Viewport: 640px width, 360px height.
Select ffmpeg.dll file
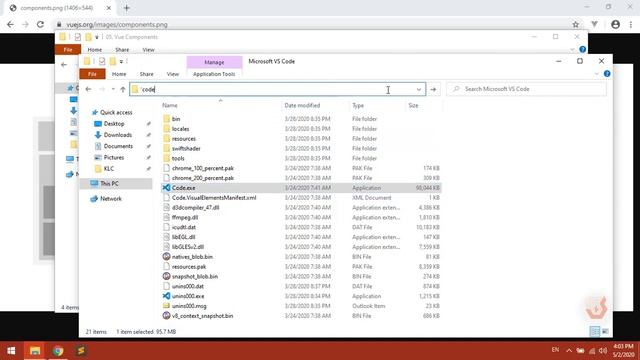click(x=184, y=217)
